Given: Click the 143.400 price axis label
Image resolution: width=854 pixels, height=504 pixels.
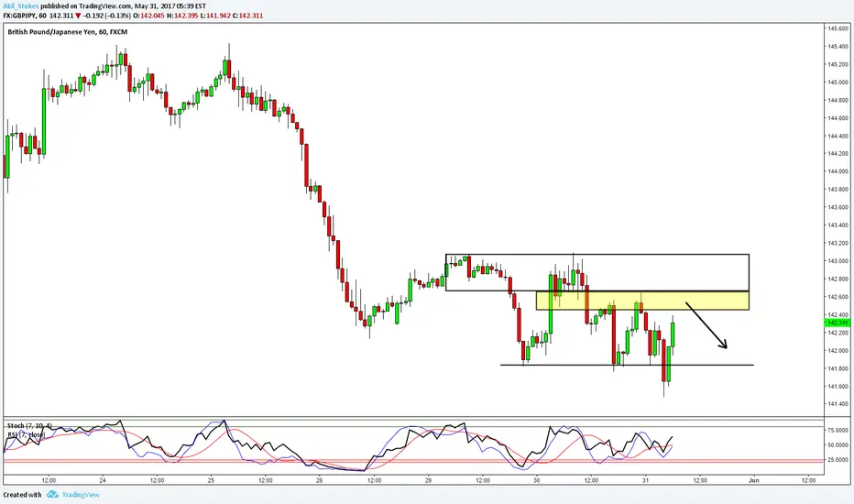Looking at the screenshot, I should (x=838, y=225).
